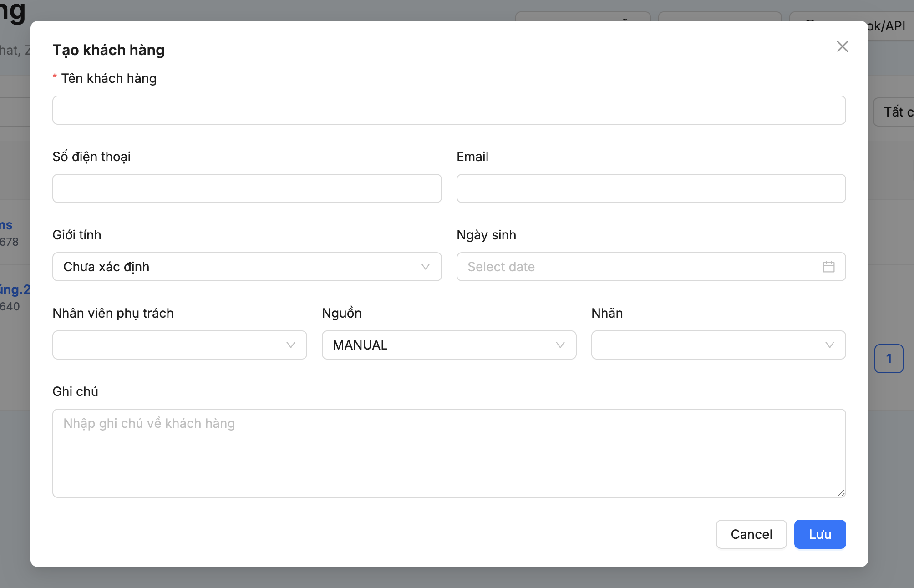The width and height of the screenshot is (914, 588).
Task: Focus the Tên khách hàng input
Action: [449, 110]
